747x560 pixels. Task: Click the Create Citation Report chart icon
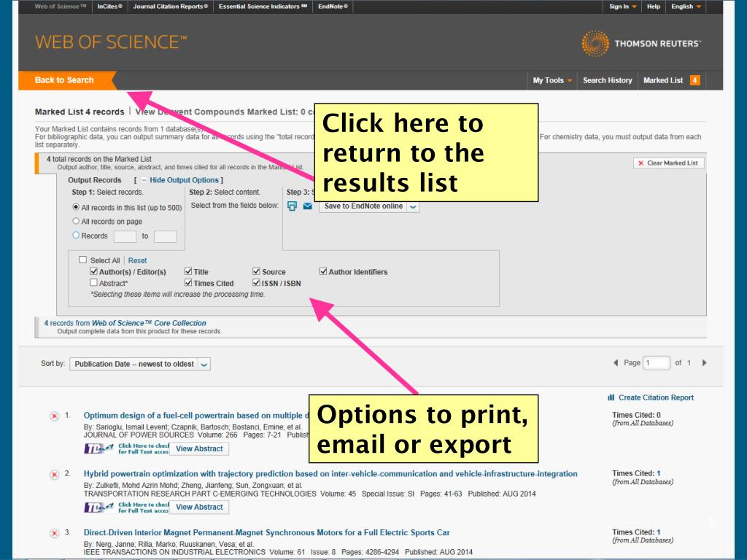click(x=611, y=397)
